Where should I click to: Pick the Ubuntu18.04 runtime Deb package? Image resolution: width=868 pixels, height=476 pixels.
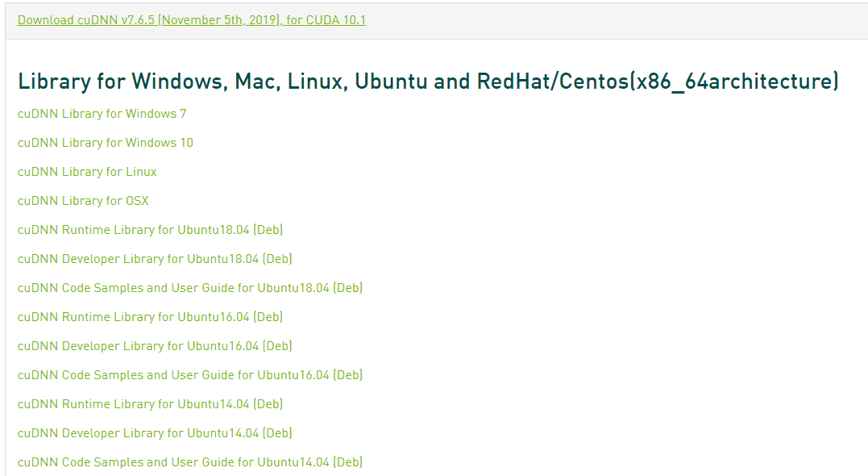pyautogui.click(x=150, y=230)
